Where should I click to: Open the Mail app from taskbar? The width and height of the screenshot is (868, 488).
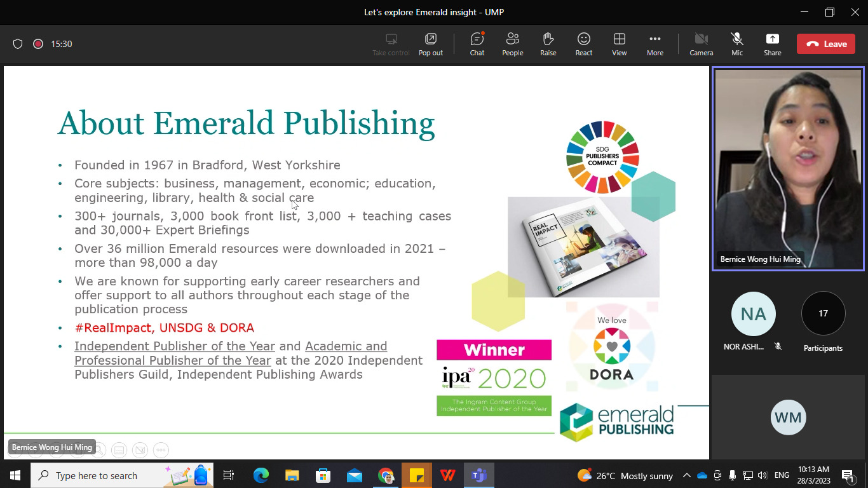coord(355,475)
